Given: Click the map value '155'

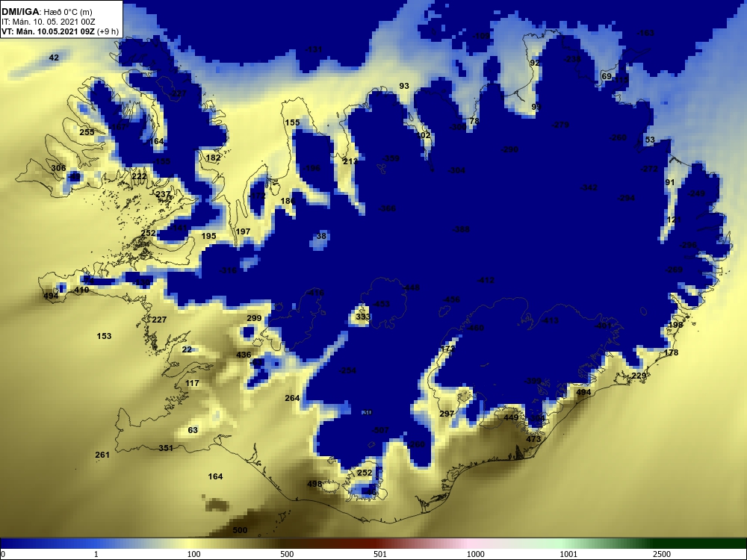Looking at the screenshot, I should coord(292,122).
